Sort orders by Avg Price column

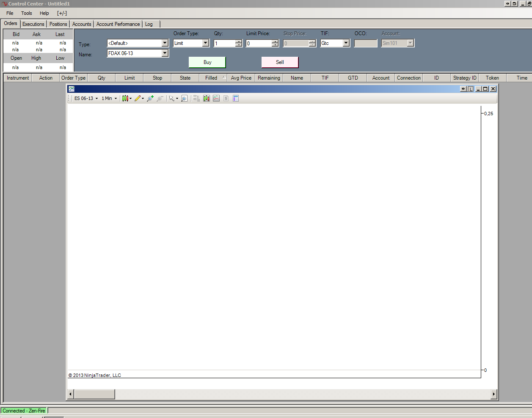point(241,78)
